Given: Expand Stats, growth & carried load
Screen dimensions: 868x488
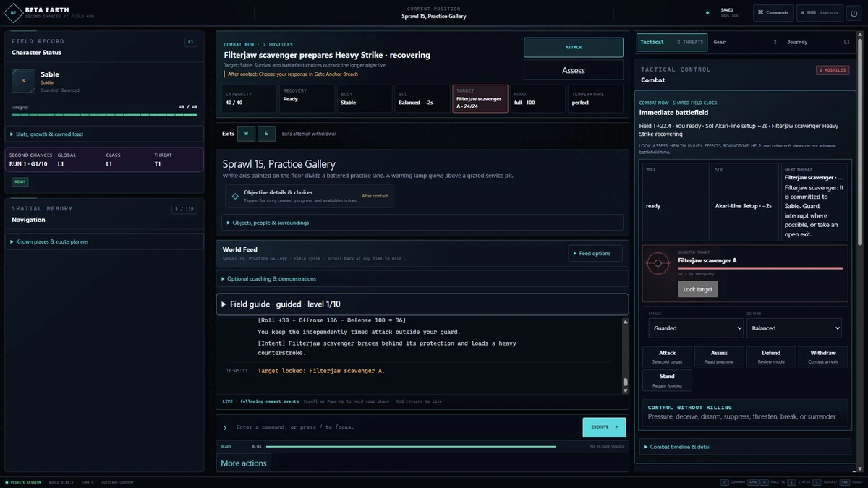Looking at the screenshot, I should click(104, 134).
